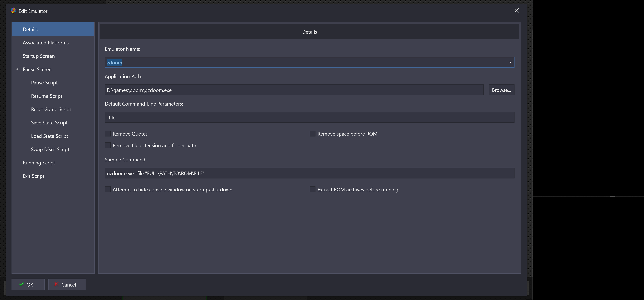Enable the Remove Quotes checkbox

click(108, 134)
